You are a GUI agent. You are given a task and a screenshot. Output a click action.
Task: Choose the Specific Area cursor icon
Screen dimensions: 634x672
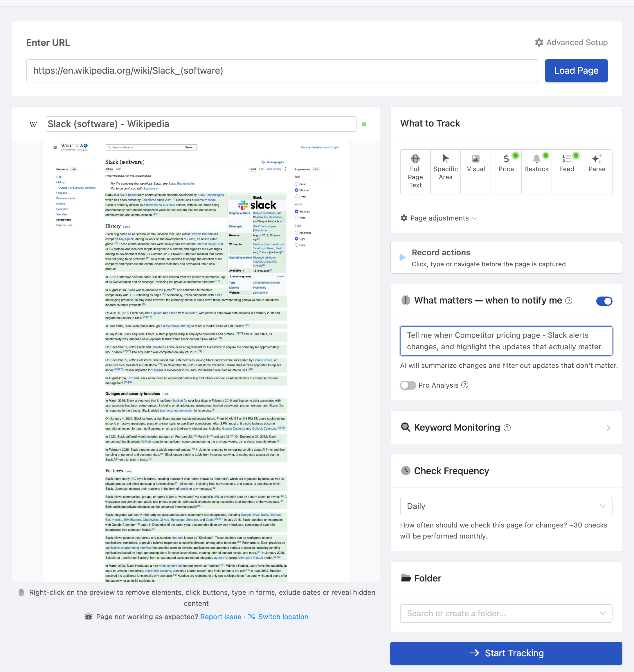pos(446,158)
